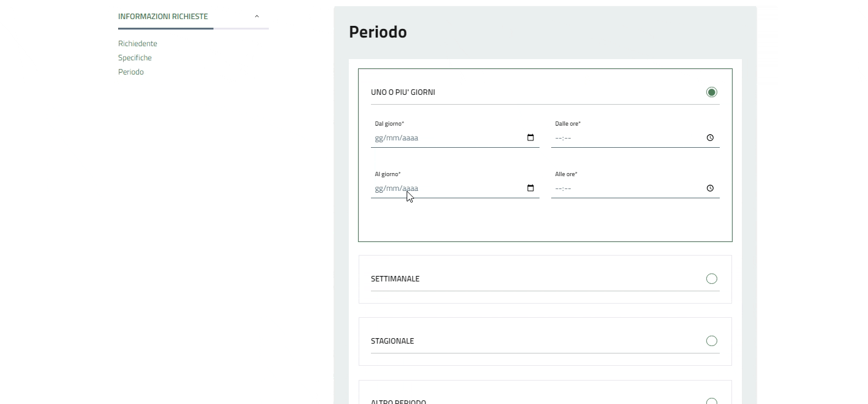Click the INFORMAZIONI RICHIESTE section header text

coord(163,17)
